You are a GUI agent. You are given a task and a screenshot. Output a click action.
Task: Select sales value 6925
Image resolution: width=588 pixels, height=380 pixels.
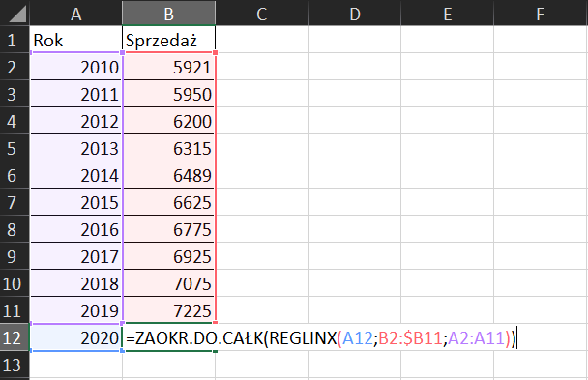point(168,256)
